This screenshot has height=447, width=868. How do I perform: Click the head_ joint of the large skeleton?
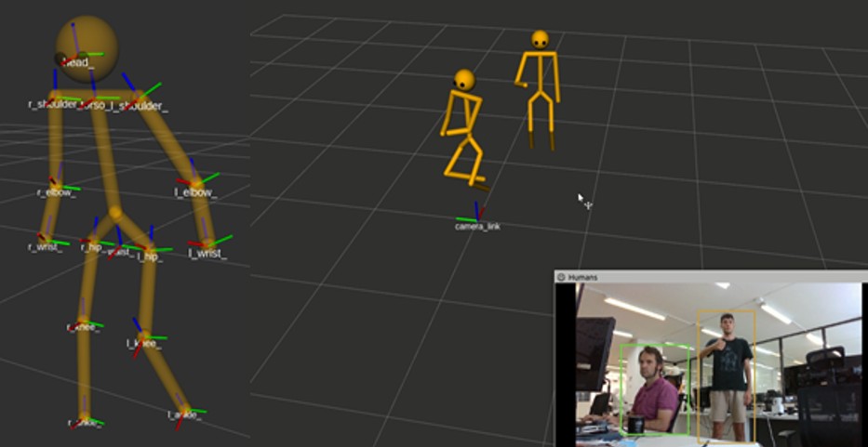(82, 56)
